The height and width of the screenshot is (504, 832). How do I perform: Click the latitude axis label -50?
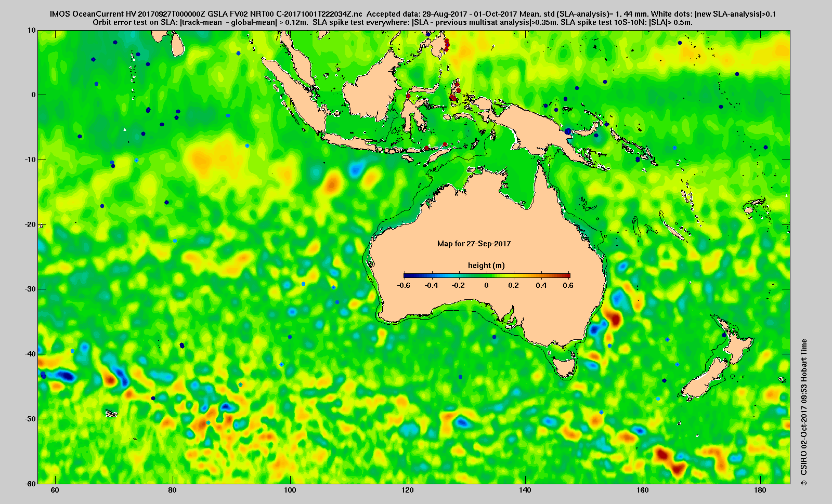pyautogui.click(x=30, y=419)
